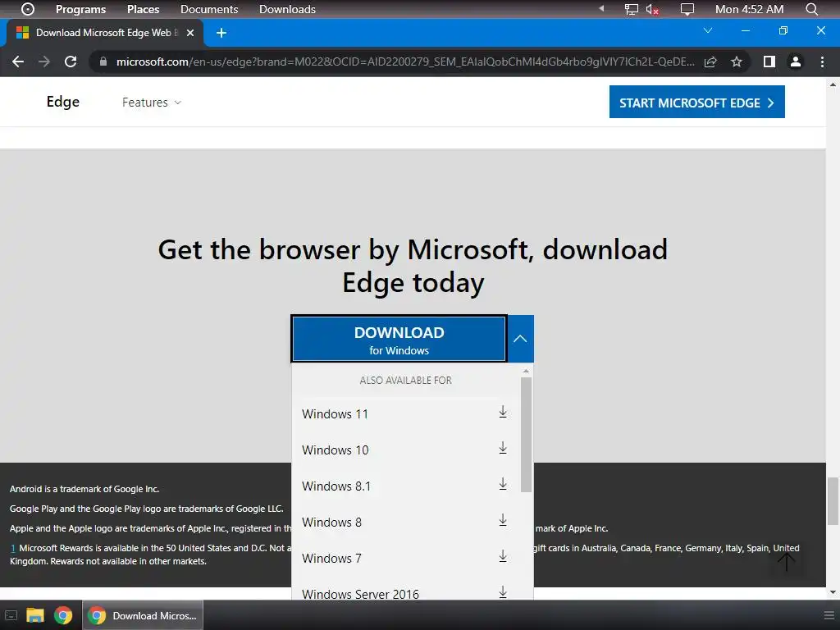Click the show desktop icon in the taskbar
The width and height of the screenshot is (840, 630).
(11, 615)
